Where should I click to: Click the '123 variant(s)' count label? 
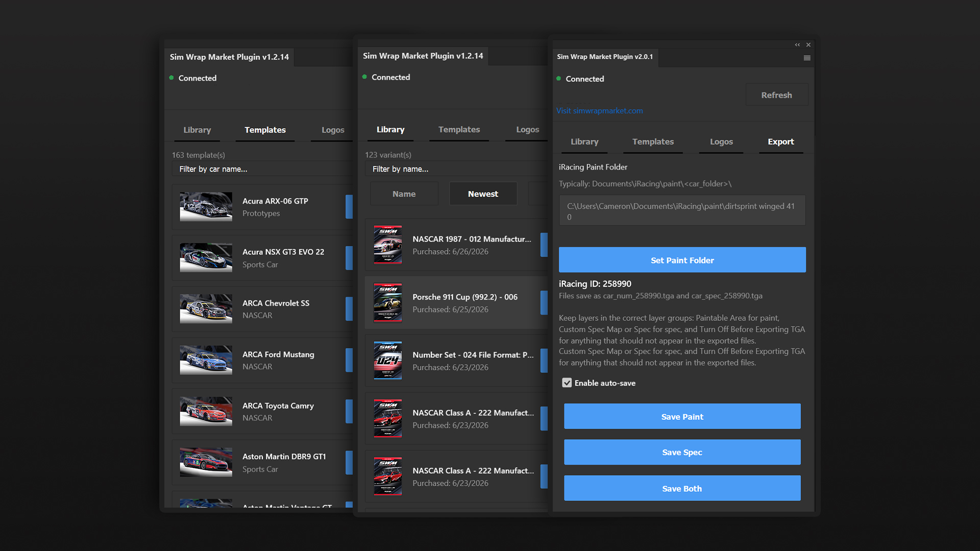pyautogui.click(x=388, y=155)
